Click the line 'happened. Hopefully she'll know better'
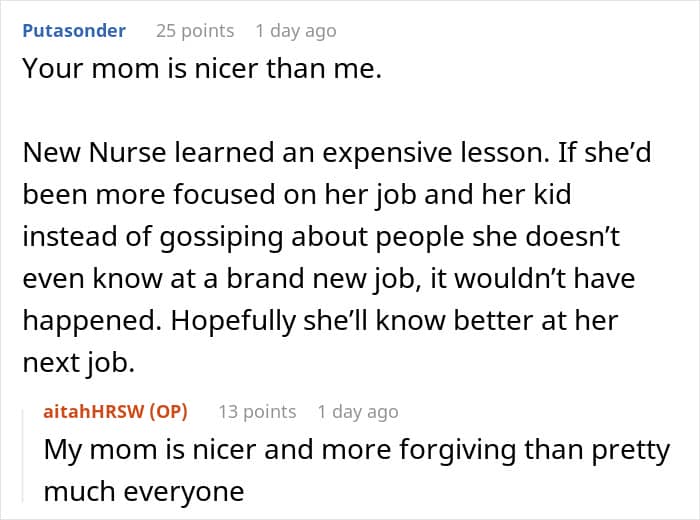 coord(321,320)
